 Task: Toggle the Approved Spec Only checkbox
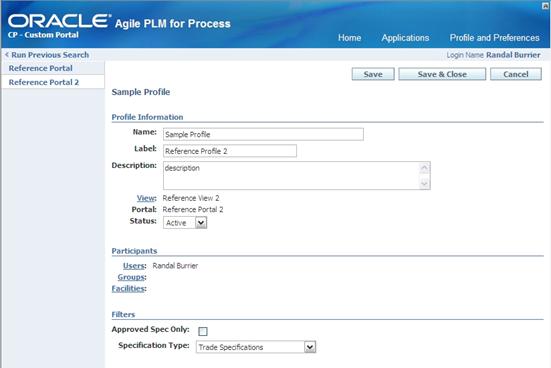(x=203, y=331)
